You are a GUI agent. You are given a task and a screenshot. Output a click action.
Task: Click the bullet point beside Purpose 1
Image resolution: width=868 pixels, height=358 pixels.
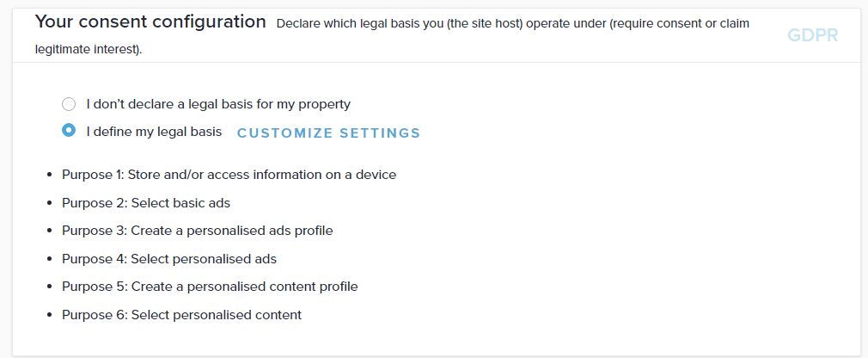(50, 176)
